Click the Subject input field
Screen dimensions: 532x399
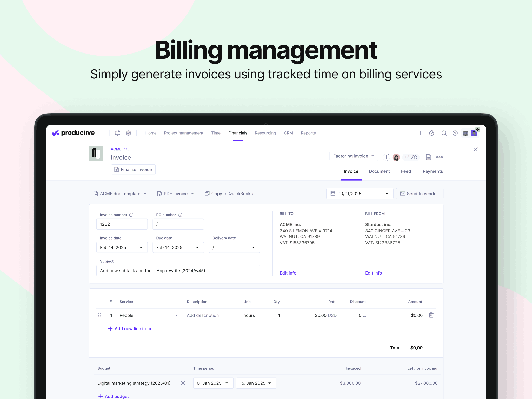click(x=178, y=271)
